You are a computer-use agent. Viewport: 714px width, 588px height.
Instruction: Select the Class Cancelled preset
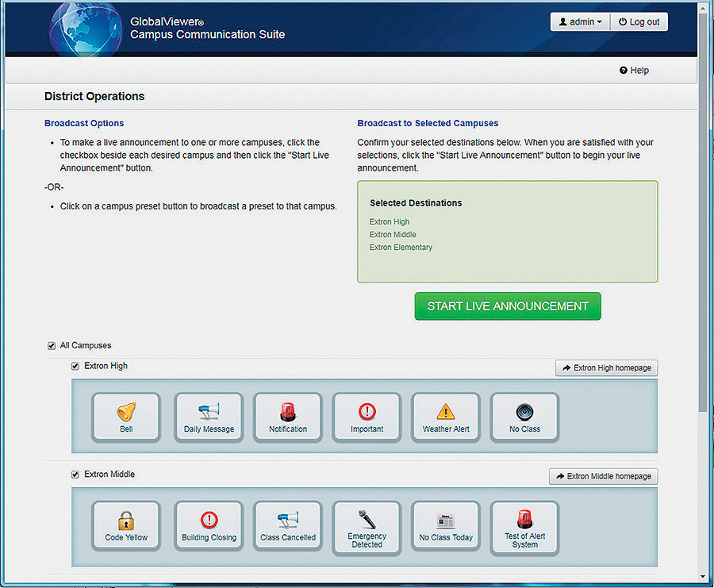(x=287, y=525)
